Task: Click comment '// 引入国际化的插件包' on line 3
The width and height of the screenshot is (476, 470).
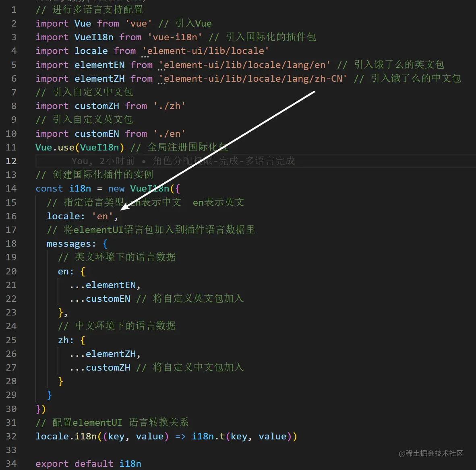Action: pos(262,37)
